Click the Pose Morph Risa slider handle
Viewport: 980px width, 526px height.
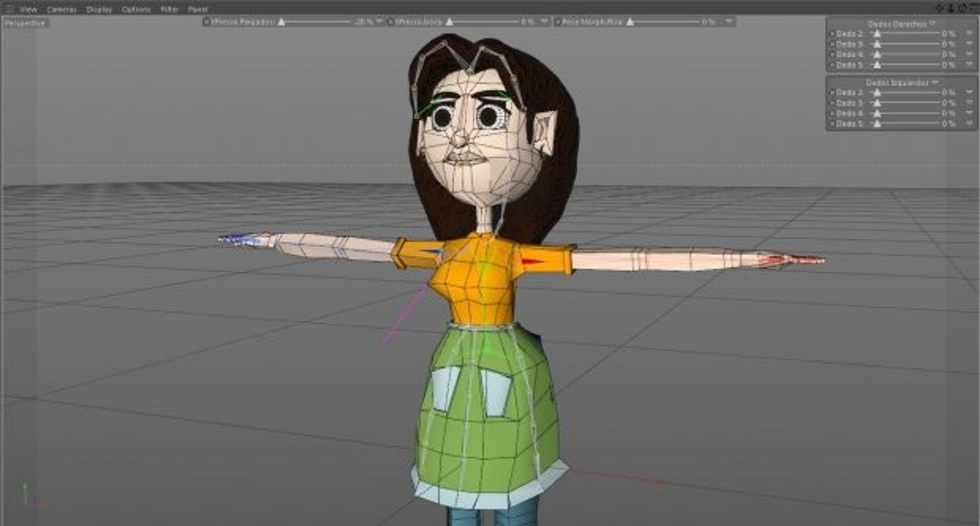tap(630, 22)
